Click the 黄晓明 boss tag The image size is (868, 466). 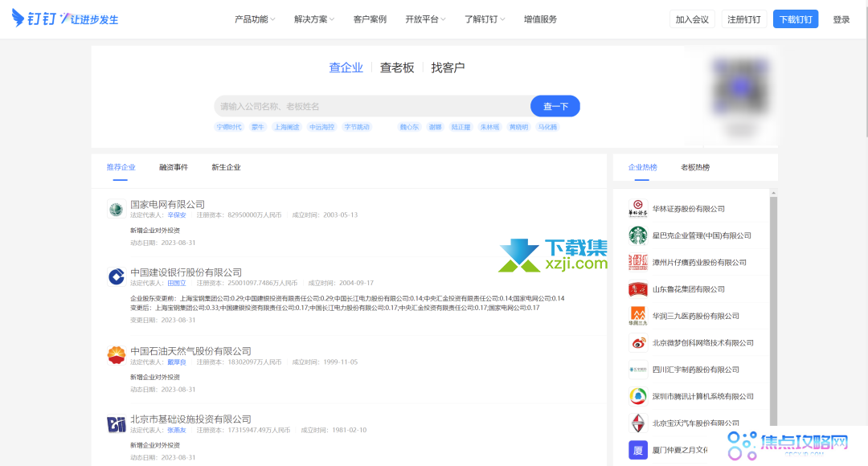518,127
